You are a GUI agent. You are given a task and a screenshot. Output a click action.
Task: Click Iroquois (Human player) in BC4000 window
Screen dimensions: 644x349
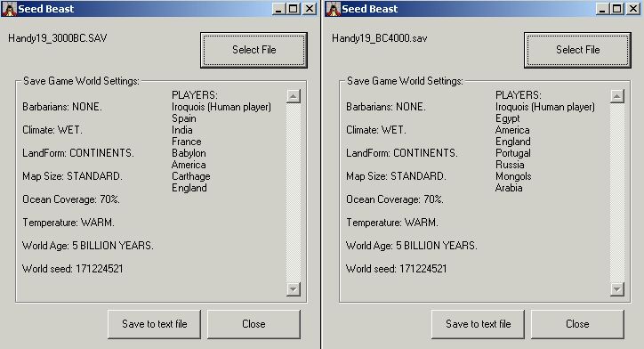pos(545,107)
